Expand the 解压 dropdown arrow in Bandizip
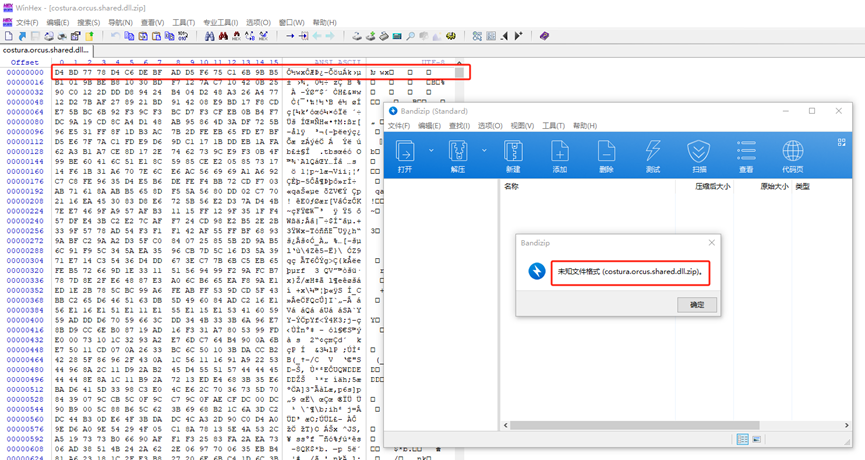This screenshot has width=865, height=460. coord(484,150)
